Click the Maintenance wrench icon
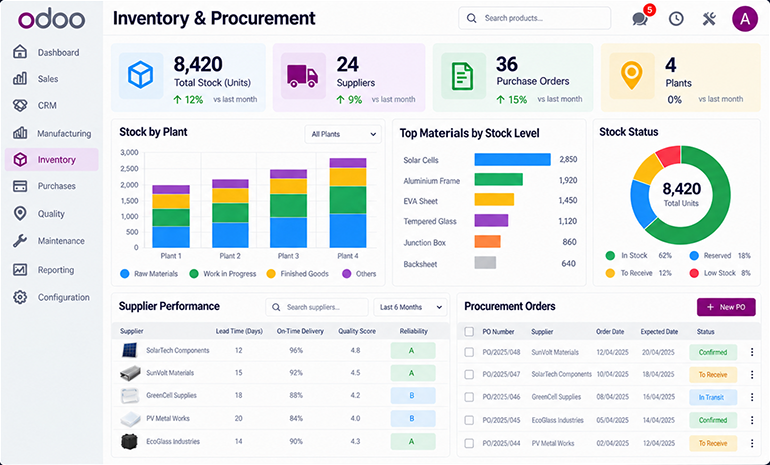The image size is (770, 465). pyautogui.click(x=20, y=241)
